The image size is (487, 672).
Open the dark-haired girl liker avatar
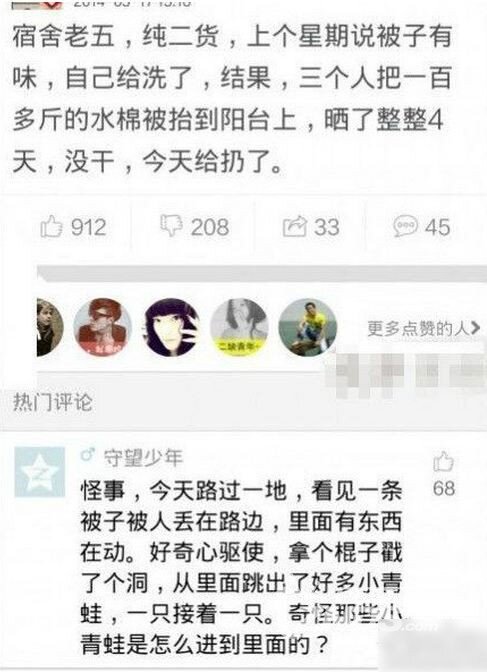click(171, 328)
